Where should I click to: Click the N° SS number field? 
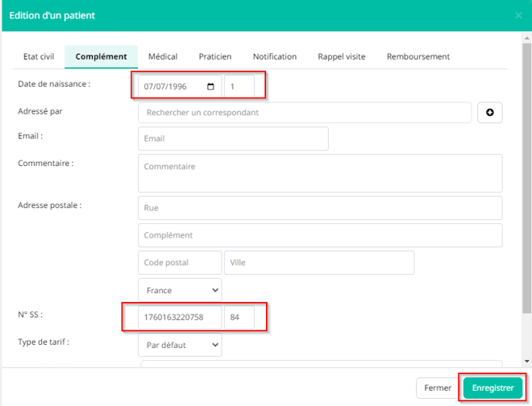(x=179, y=318)
